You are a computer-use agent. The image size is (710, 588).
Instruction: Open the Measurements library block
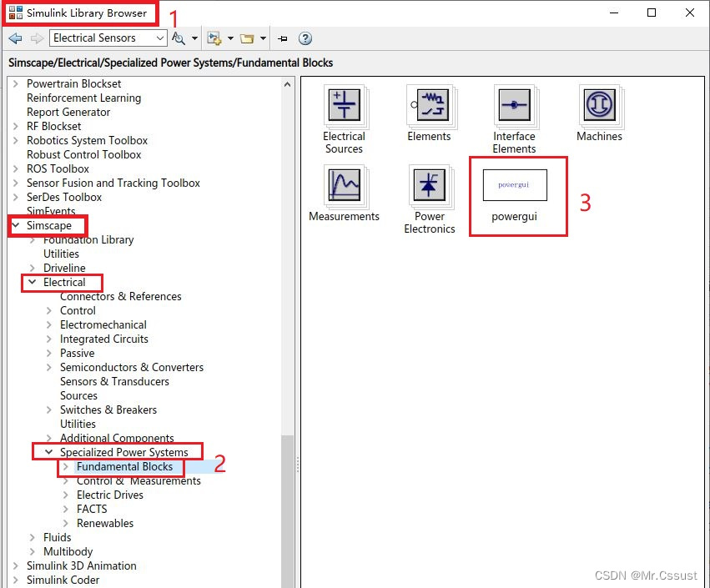[x=344, y=193]
